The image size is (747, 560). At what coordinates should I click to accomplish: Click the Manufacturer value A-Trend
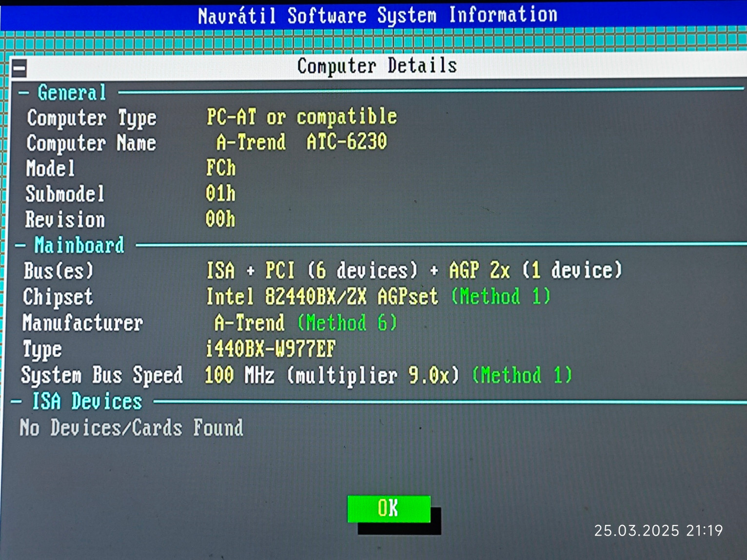point(249,323)
